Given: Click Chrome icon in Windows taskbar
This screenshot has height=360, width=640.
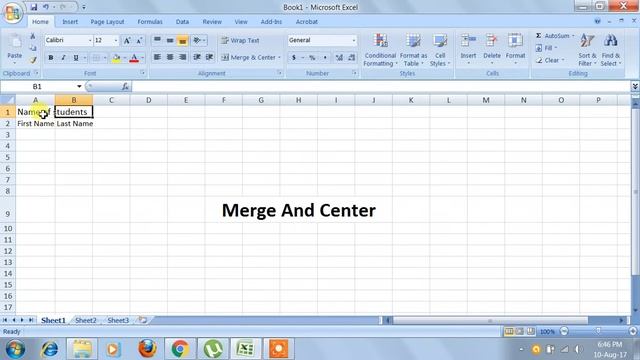Looking at the screenshot, I should click(180, 349).
